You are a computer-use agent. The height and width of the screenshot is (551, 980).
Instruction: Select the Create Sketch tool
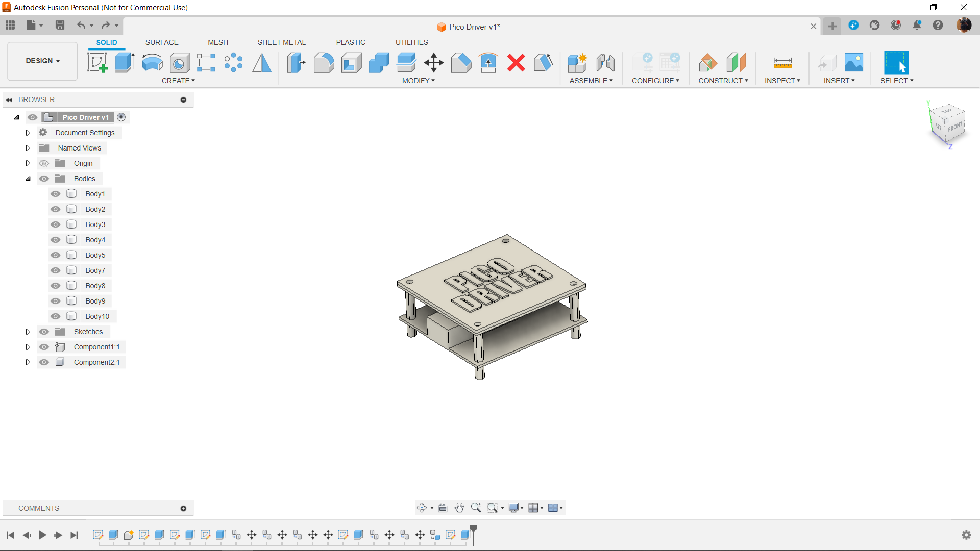tap(97, 63)
